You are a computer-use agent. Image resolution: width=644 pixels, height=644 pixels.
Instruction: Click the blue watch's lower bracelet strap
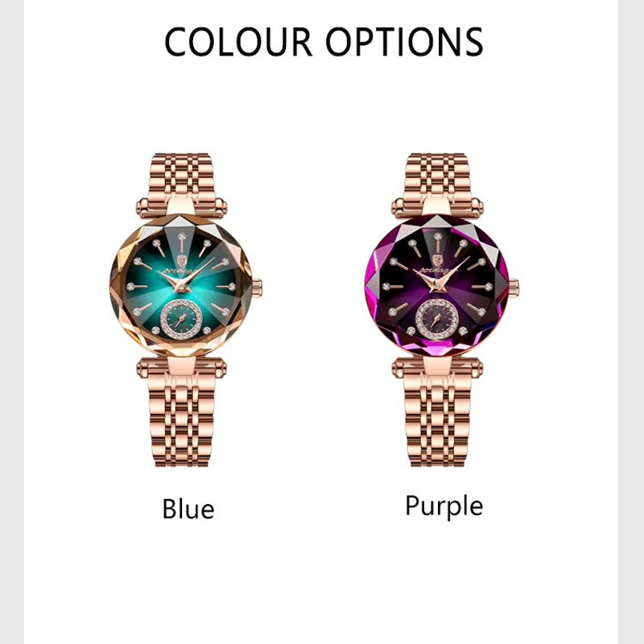tap(182, 412)
